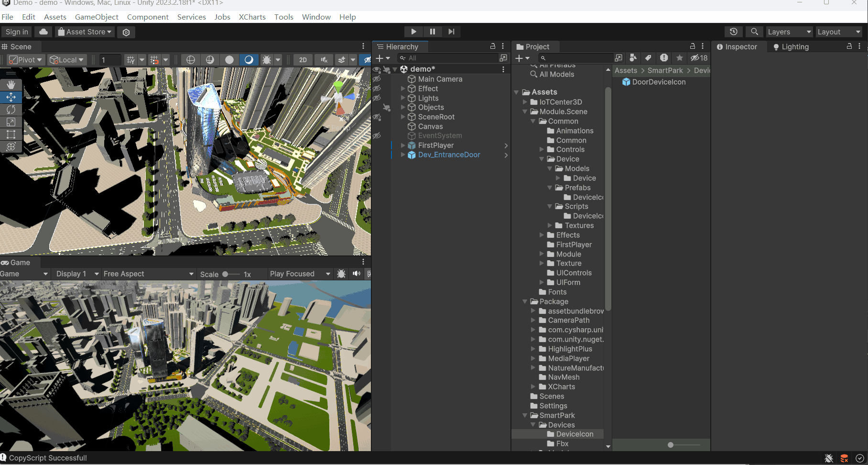This screenshot has width=868, height=465.
Task: Open Unity Cloud icon in toolbar
Action: pos(43,32)
